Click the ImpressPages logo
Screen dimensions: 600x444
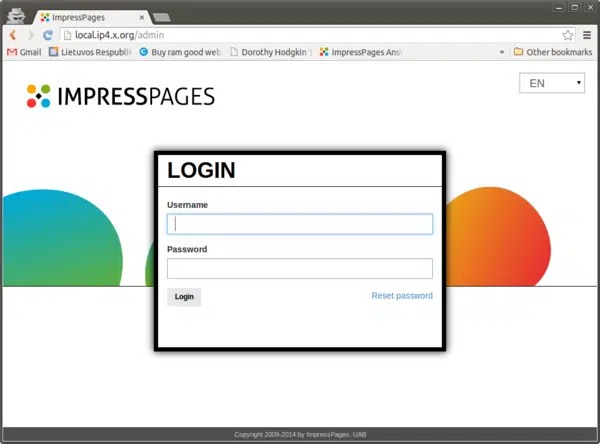121,96
